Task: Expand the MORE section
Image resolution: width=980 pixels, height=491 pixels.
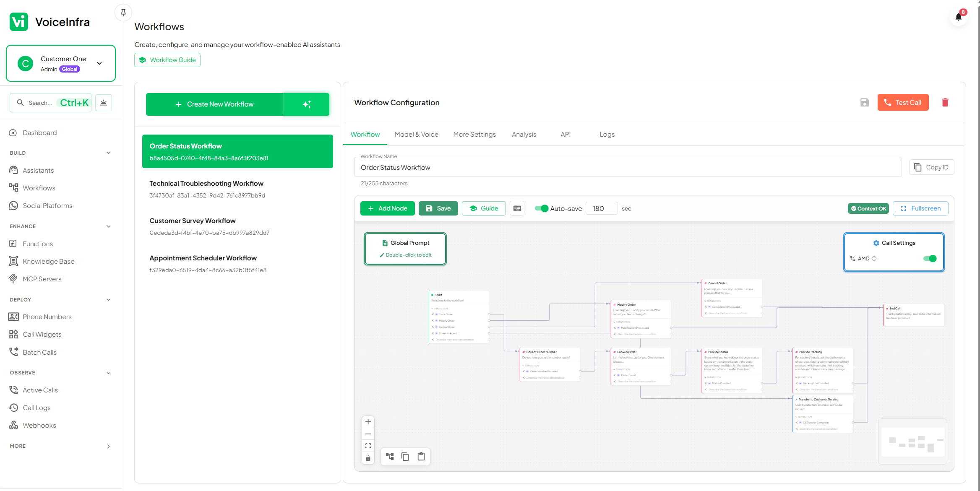Action: (108, 446)
